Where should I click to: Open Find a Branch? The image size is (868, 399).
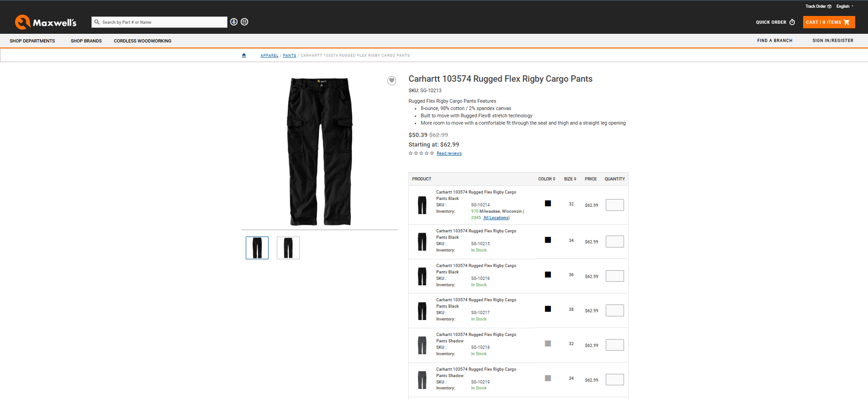[x=775, y=41]
